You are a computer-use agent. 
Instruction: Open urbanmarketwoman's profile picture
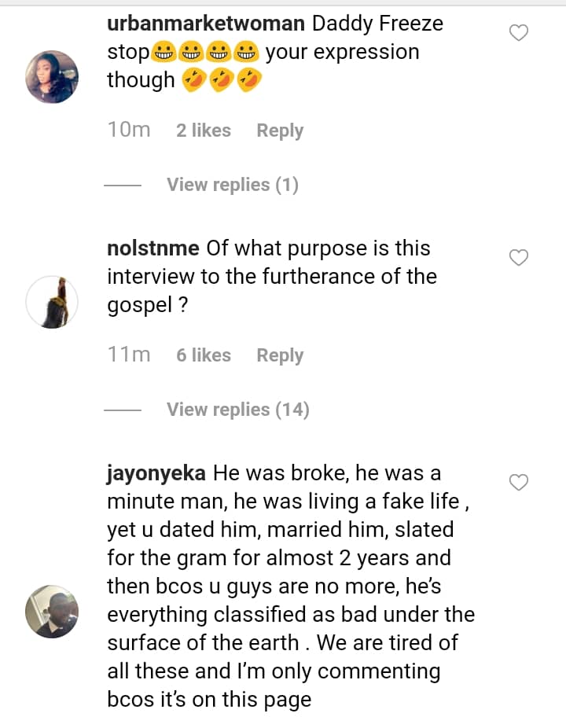[52, 77]
